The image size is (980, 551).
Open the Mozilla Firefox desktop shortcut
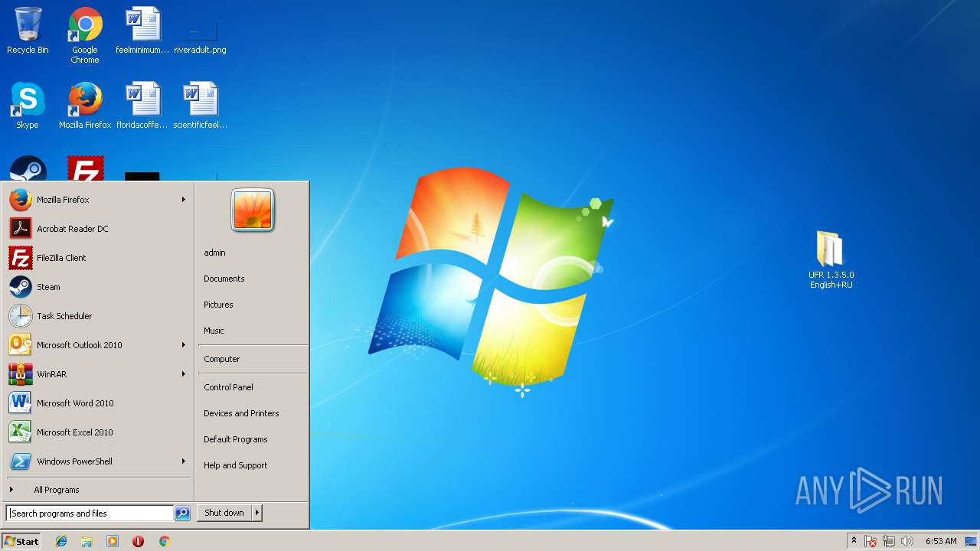[85, 106]
